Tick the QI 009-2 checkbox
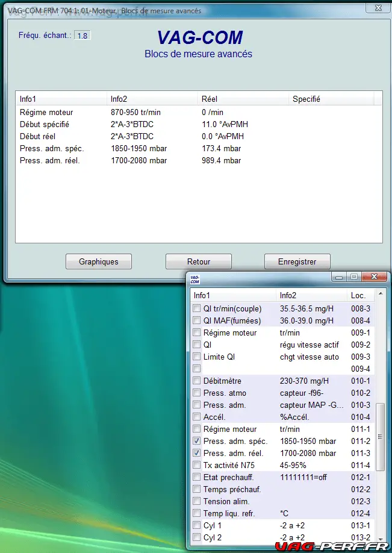Image resolution: width=392 pixels, height=553 pixels. click(197, 345)
